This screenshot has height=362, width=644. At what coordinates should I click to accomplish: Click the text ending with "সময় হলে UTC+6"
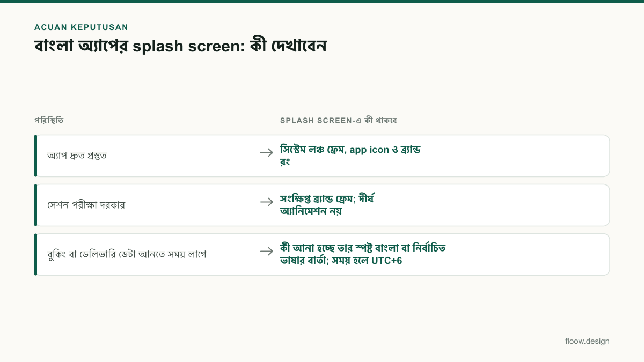[363, 254]
